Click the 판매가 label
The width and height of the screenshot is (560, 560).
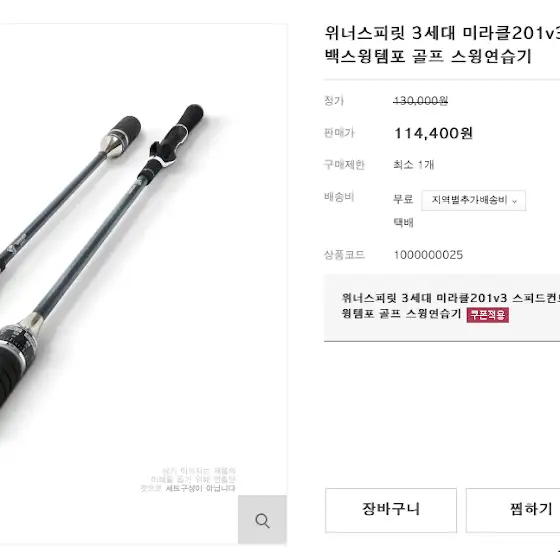pos(339,133)
